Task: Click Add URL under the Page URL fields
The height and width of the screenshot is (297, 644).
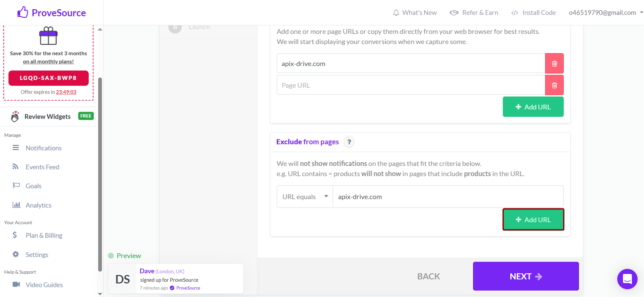Action: 533,107
